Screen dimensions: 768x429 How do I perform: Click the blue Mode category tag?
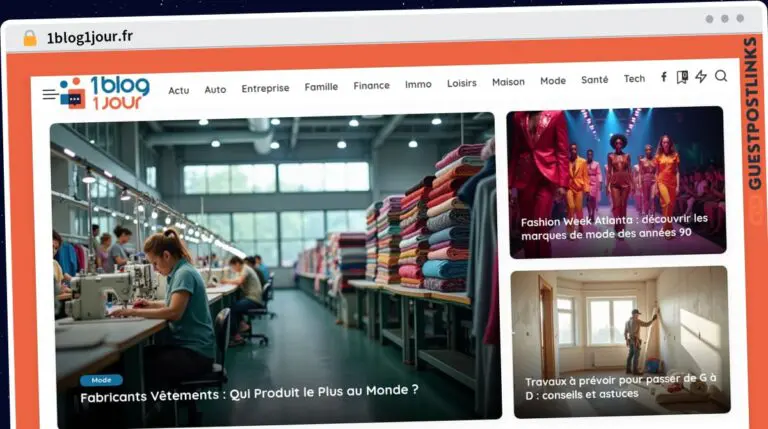pyautogui.click(x=101, y=380)
